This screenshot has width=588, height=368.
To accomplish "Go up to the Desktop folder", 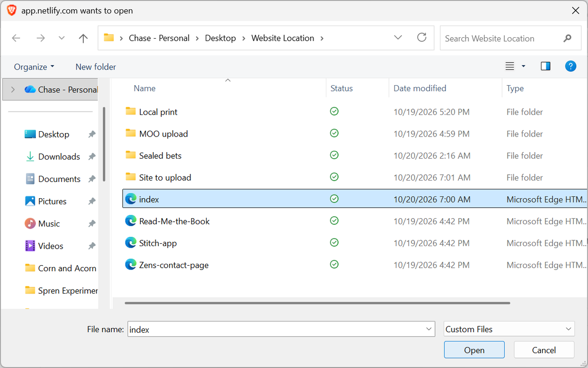I will [83, 38].
